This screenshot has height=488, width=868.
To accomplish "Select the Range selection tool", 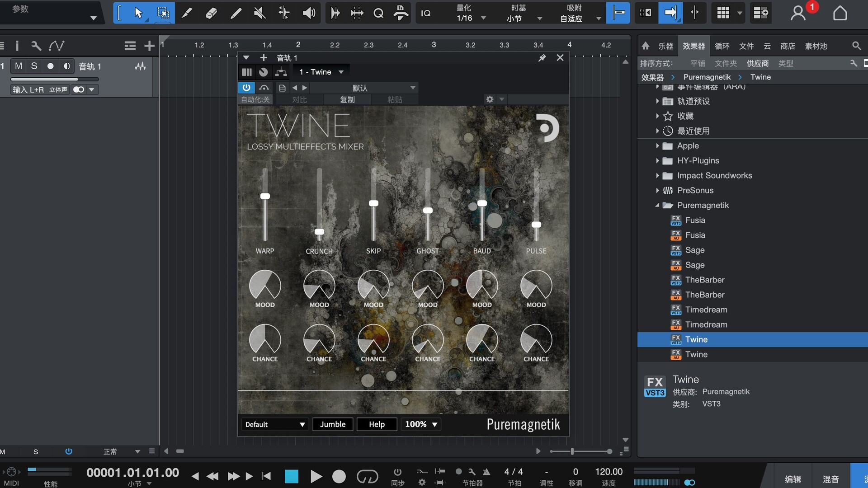I will pos(163,13).
